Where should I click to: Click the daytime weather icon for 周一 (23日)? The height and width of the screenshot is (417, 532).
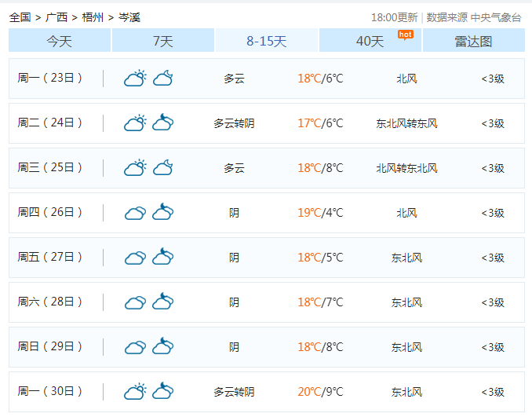point(135,78)
